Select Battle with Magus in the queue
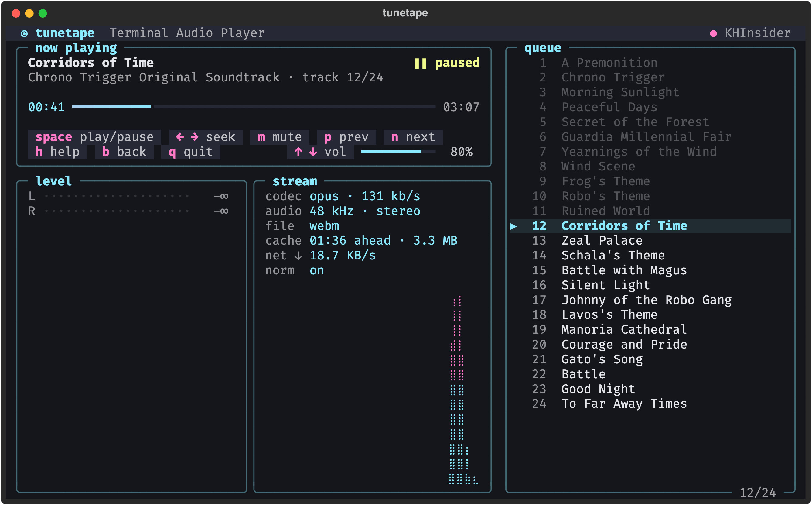Screen dimensions: 812x505 [650, 270]
